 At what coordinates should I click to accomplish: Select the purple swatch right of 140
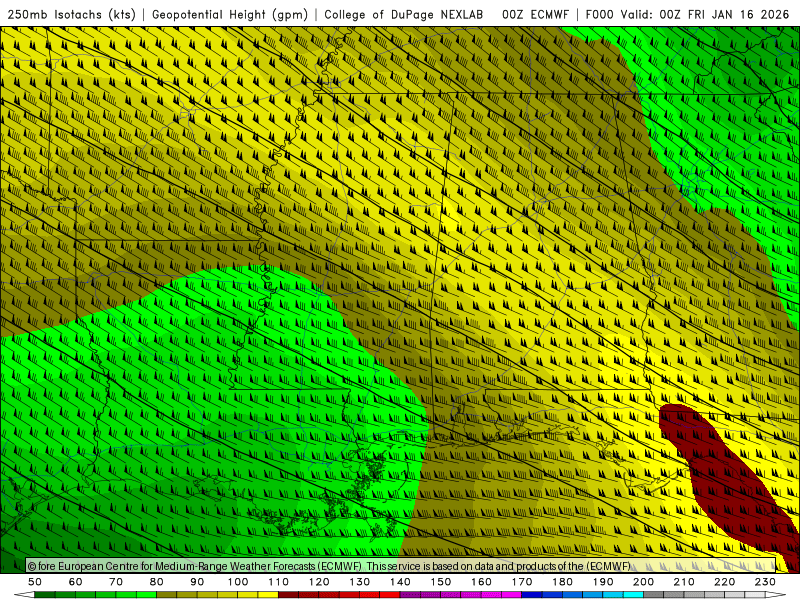click(410, 595)
